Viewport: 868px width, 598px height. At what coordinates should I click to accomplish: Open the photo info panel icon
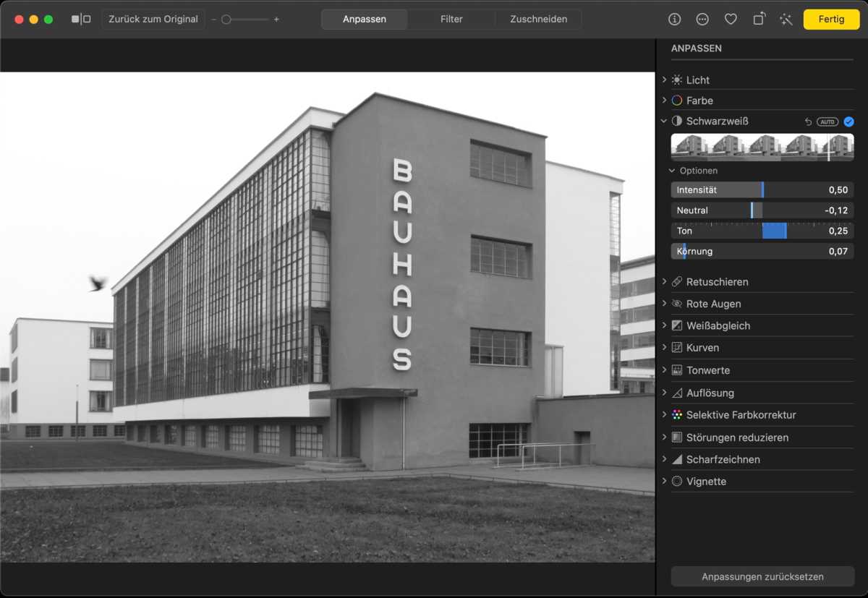pyautogui.click(x=675, y=20)
